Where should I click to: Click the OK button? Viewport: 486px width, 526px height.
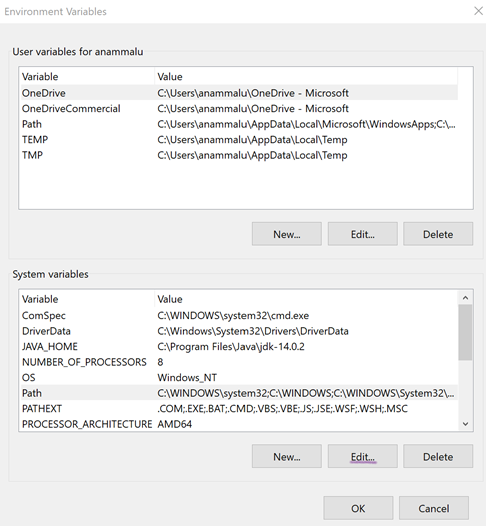point(358,508)
